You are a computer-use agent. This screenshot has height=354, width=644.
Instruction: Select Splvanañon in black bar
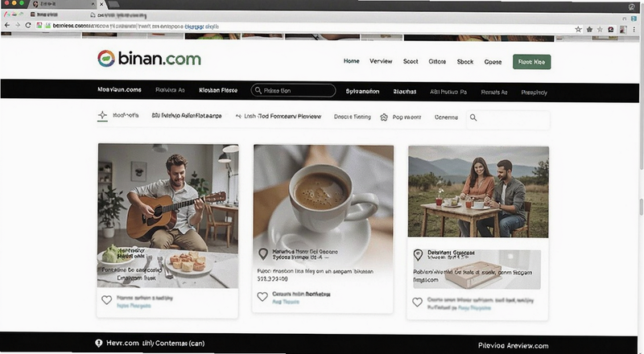tap(362, 91)
